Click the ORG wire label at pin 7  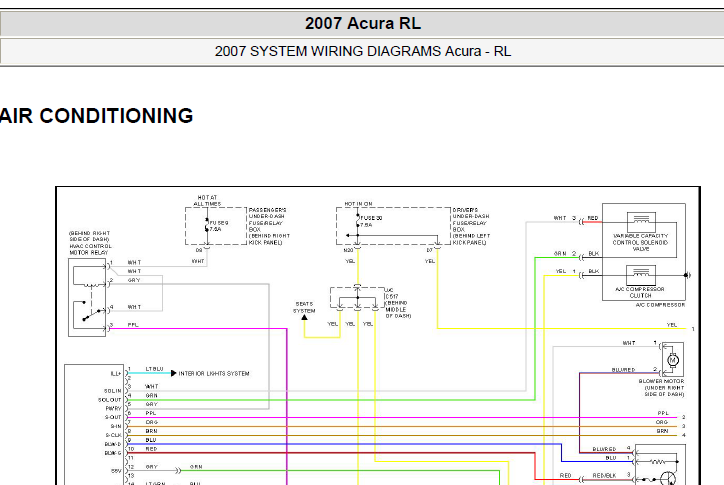click(x=151, y=422)
